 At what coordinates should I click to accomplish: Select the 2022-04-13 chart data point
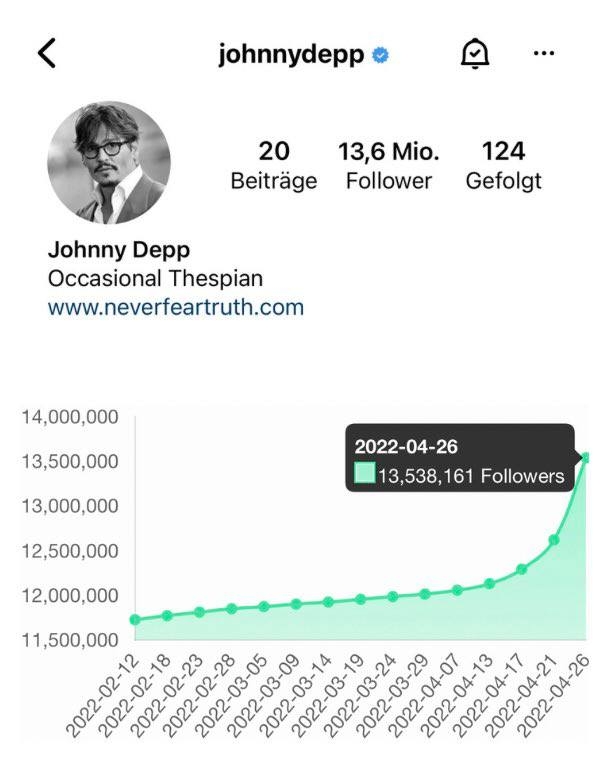coord(489,583)
